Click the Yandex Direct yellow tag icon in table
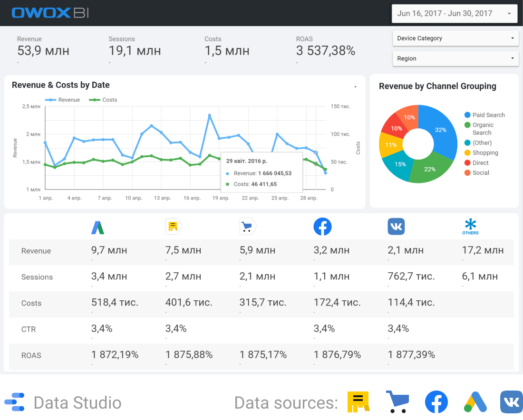Viewport: 523px width, 420px height. [173, 227]
